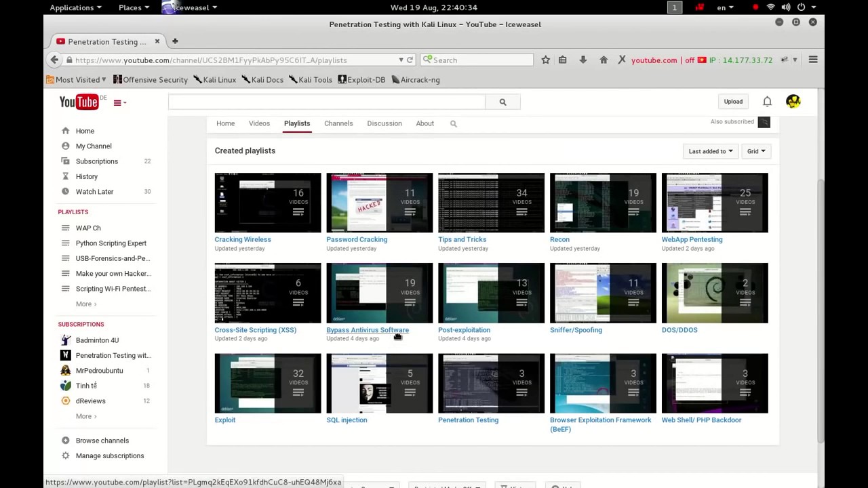Open SQL injection playlist thumbnail
The height and width of the screenshot is (488, 868).
click(379, 383)
